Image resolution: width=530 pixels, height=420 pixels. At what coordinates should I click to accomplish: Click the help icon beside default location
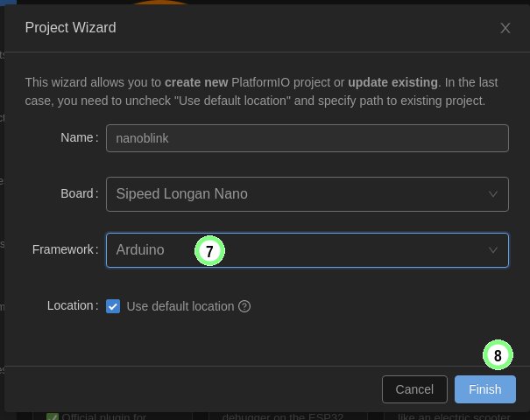244,306
